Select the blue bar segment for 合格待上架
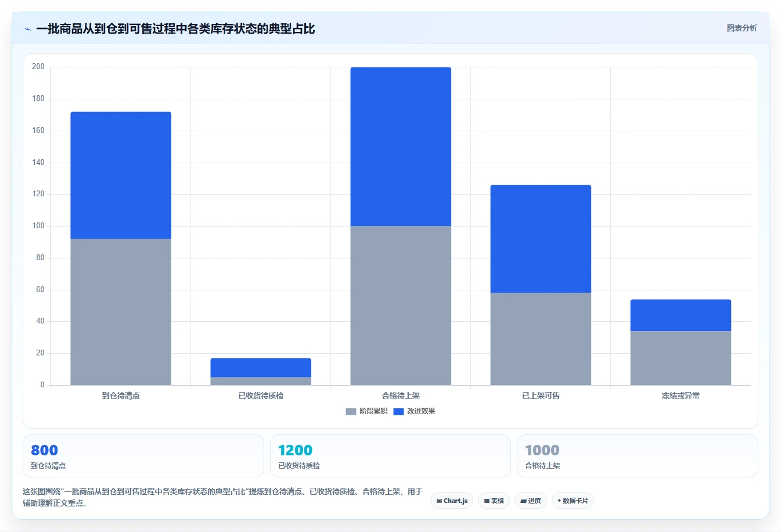The width and height of the screenshot is (781, 532). tap(401, 146)
